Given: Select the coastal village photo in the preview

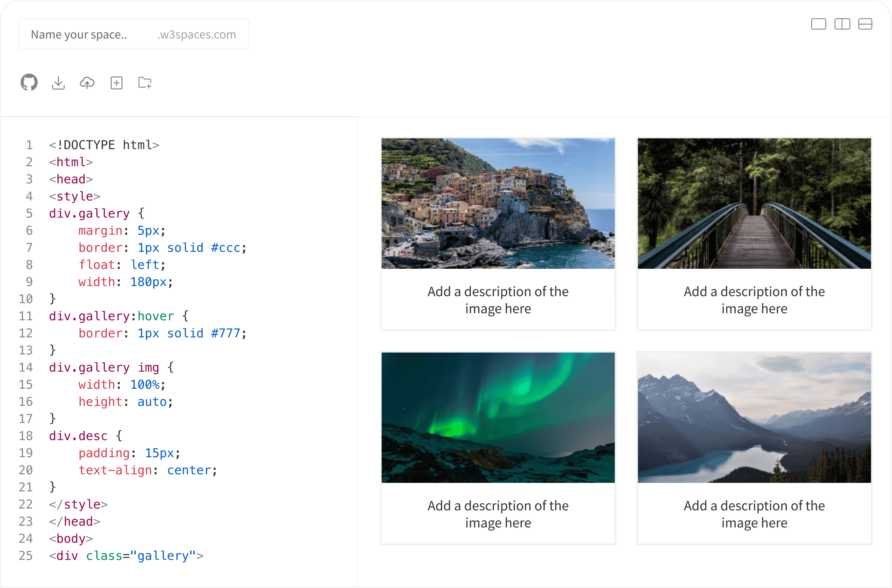Looking at the screenshot, I should [x=498, y=203].
